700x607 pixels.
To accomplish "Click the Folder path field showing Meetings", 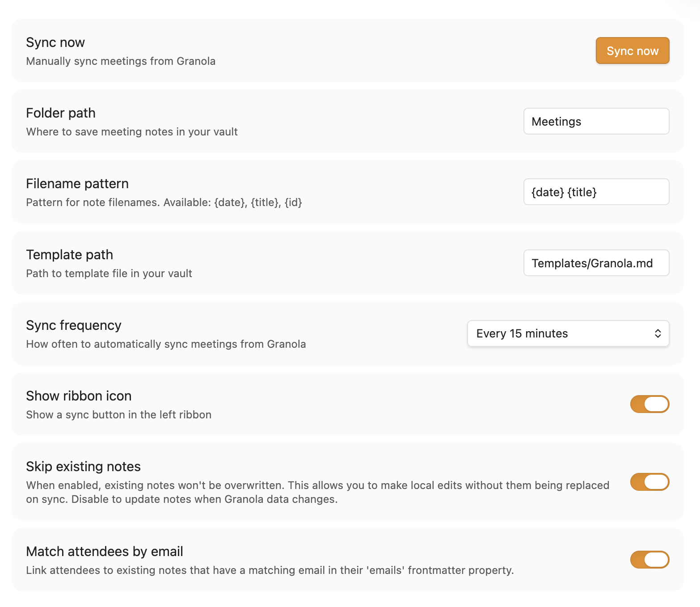I will [596, 121].
